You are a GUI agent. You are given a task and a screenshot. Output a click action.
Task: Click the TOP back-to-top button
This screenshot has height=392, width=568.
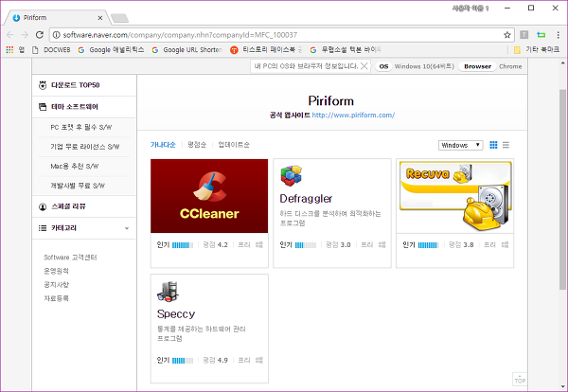click(x=520, y=379)
